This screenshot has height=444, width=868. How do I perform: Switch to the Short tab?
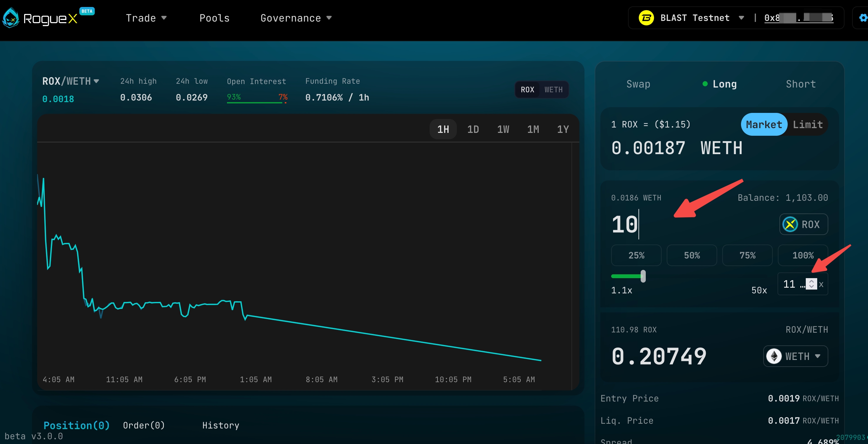(x=801, y=84)
